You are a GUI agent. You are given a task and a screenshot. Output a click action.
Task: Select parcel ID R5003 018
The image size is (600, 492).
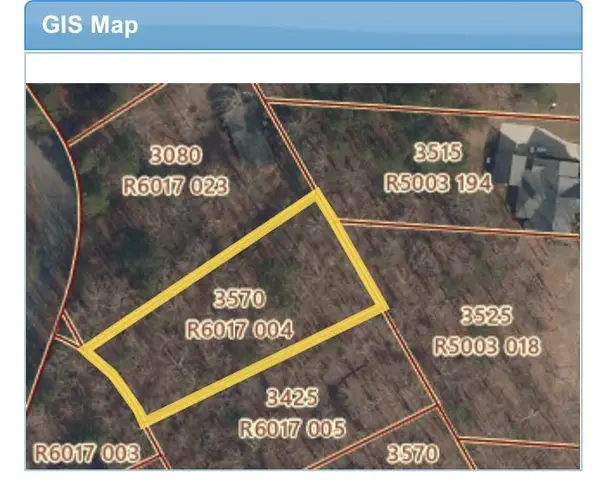486,346
